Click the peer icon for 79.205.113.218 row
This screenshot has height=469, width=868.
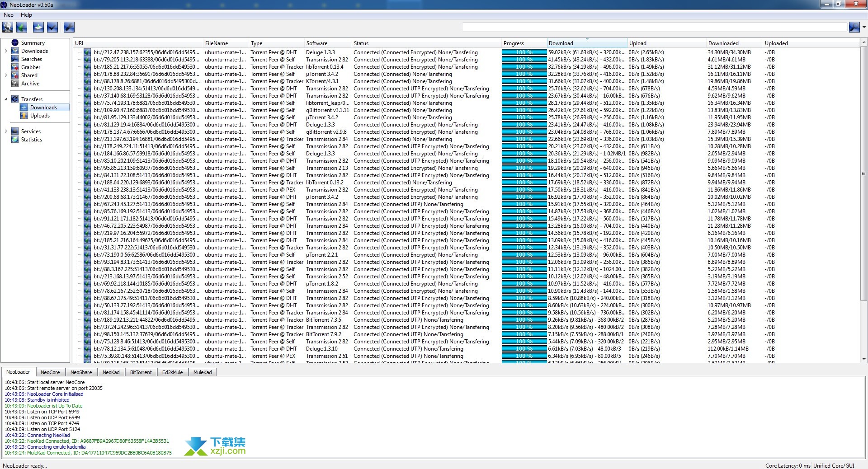(87, 60)
